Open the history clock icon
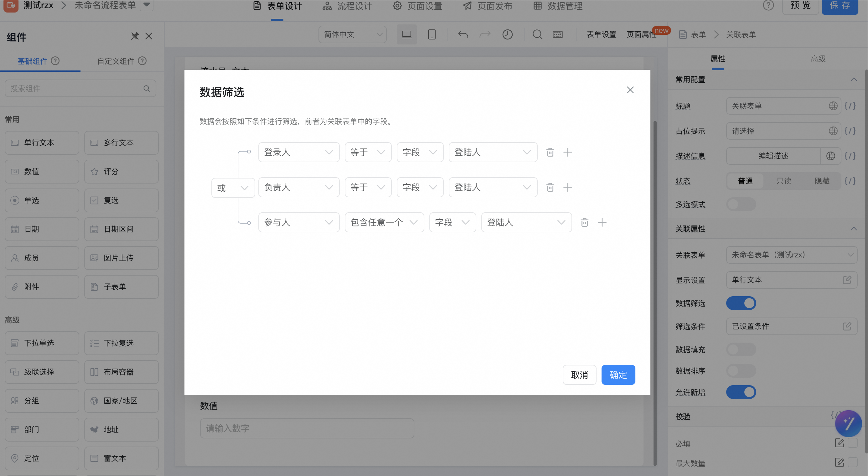868x476 pixels. (x=508, y=34)
